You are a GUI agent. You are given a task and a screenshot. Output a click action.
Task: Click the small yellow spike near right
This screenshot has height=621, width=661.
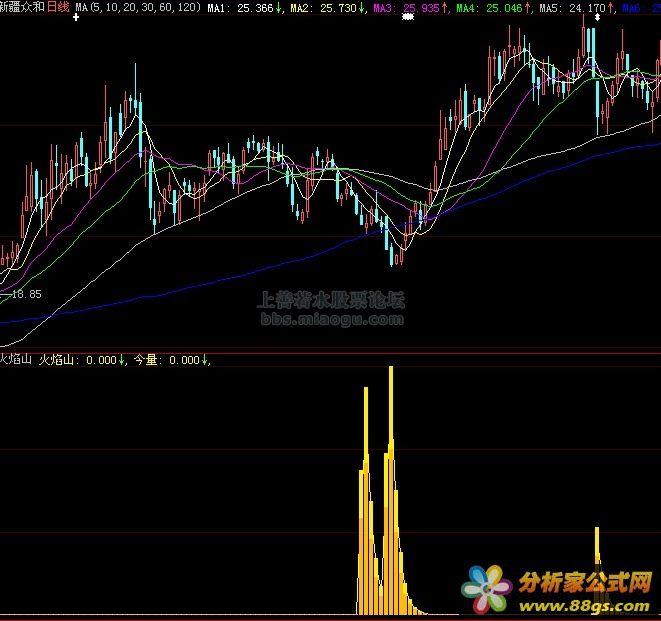pos(597,548)
